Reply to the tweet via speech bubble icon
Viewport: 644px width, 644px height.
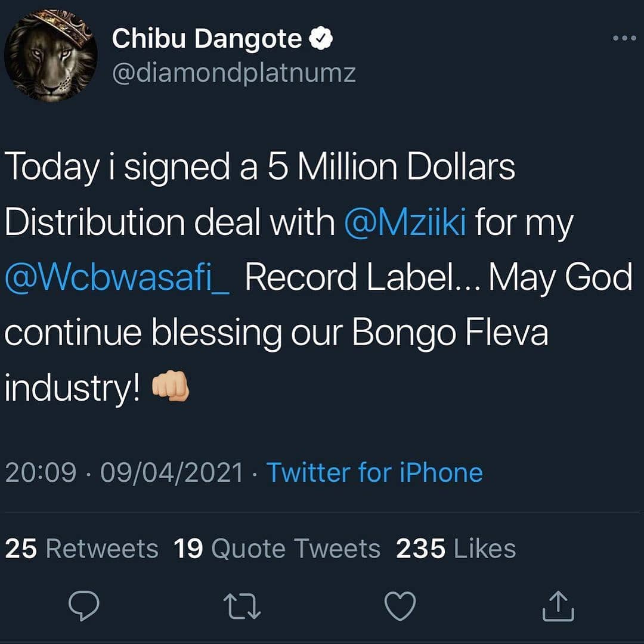click(83, 607)
